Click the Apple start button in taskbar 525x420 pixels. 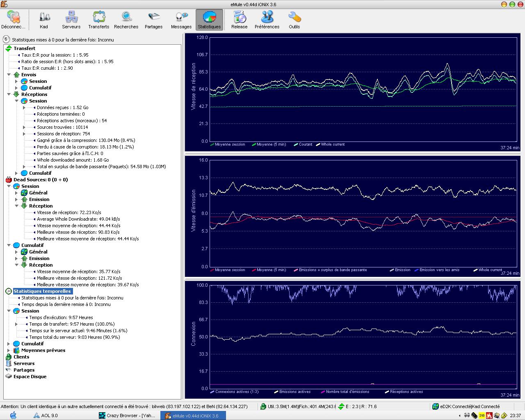pos(13,415)
